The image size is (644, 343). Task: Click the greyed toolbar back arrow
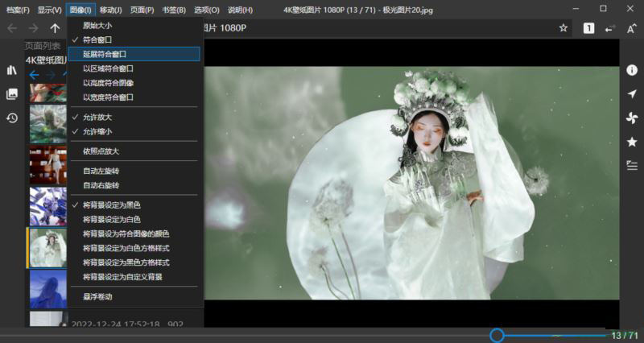click(12, 28)
